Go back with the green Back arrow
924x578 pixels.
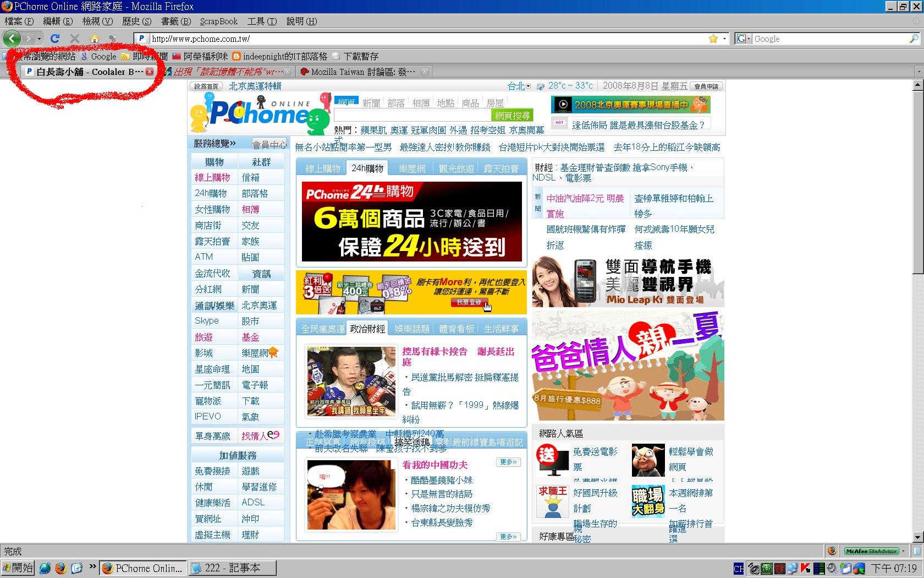coord(12,39)
